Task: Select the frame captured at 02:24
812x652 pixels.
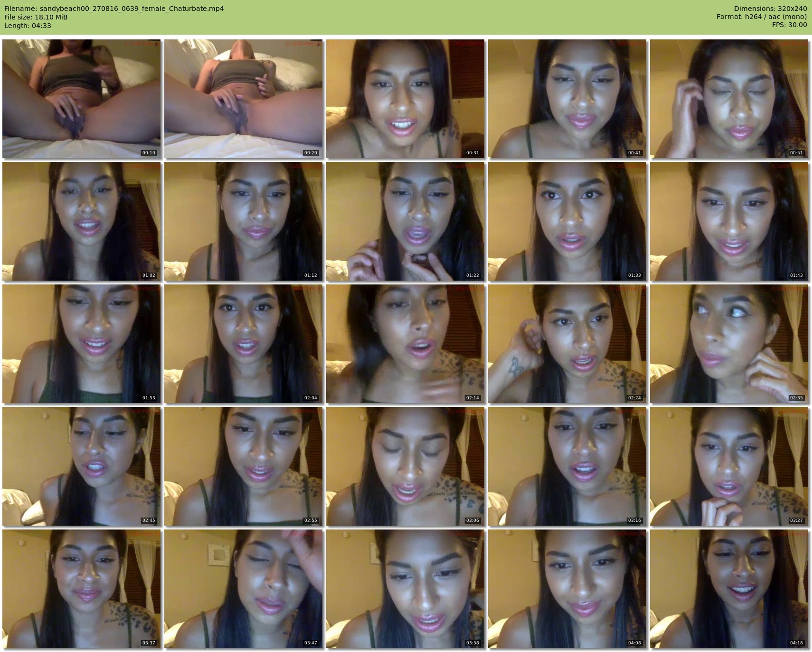Action: tap(567, 344)
